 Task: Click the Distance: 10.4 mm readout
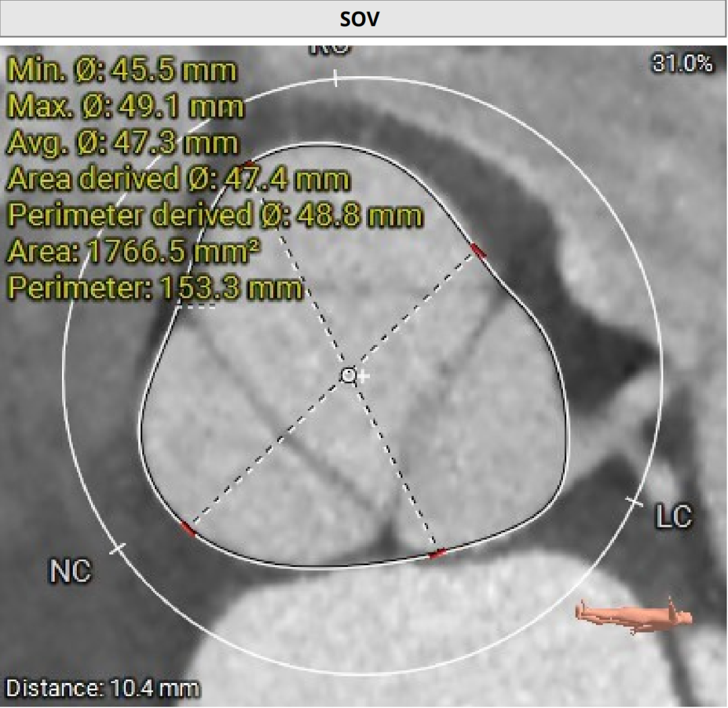click(103, 688)
